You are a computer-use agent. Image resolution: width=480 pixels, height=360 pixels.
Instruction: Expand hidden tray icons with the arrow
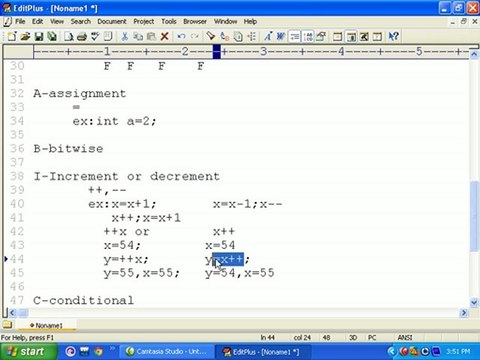(392, 351)
